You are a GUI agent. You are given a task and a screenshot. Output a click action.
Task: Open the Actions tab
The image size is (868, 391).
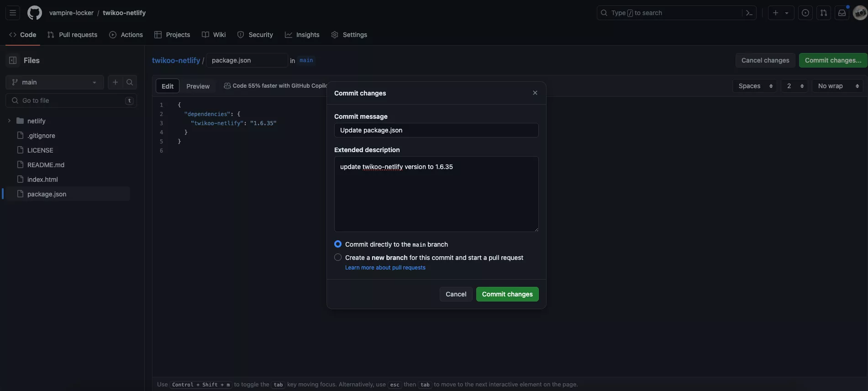point(126,35)
